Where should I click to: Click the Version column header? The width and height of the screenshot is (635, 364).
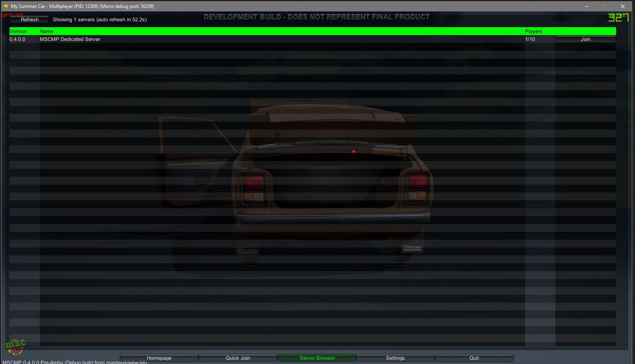18,31
